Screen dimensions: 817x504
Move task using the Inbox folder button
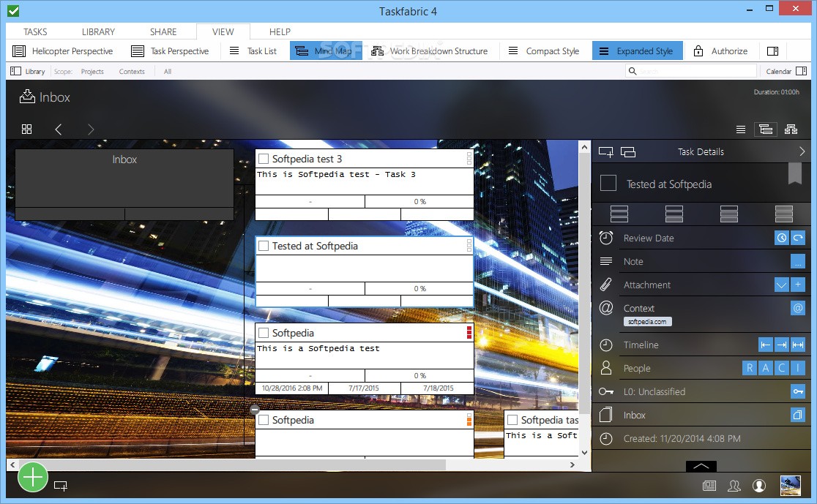tap(798, 415)
